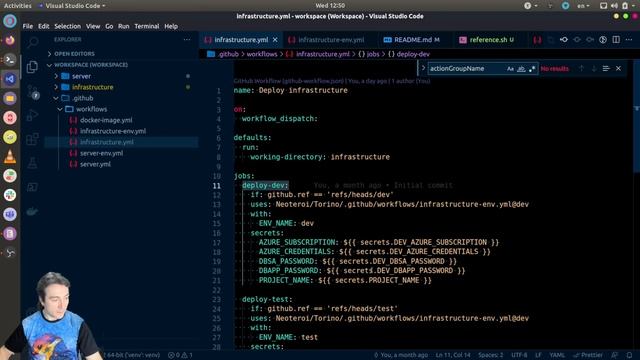Open the Selection menu
This screenshot has width=640, height=360.
tap(67, 26)
